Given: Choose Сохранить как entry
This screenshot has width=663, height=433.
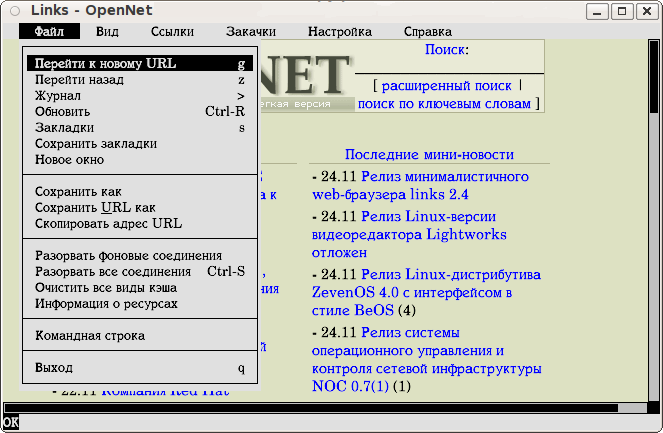Looking at the screenshot, I should tap(140, 192).
